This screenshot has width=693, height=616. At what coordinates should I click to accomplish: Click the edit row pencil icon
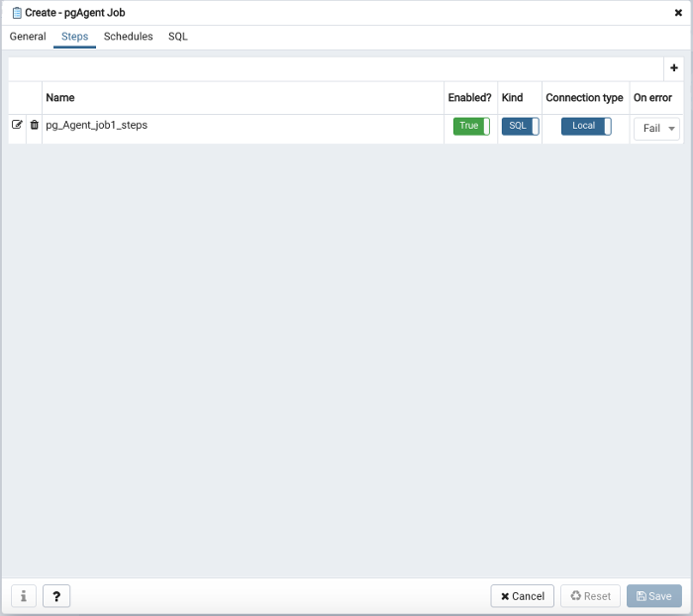(x=17, y=125)
